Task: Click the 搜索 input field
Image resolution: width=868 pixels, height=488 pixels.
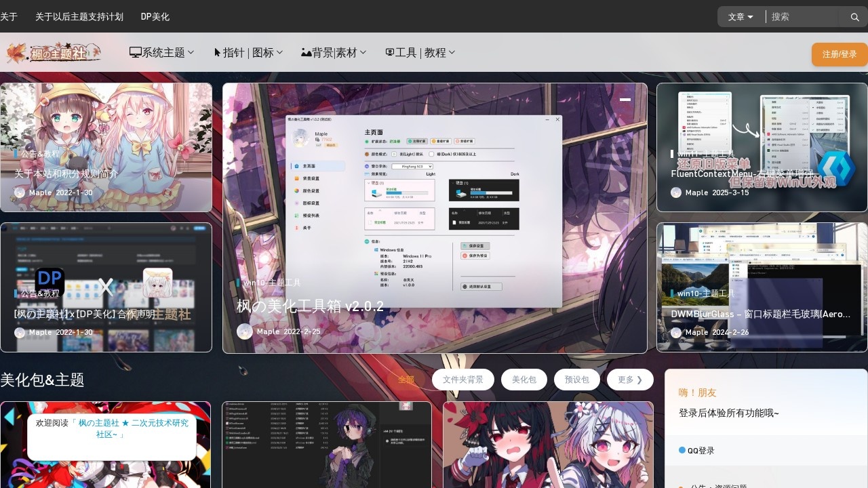Action: click(x=804, y=17)
